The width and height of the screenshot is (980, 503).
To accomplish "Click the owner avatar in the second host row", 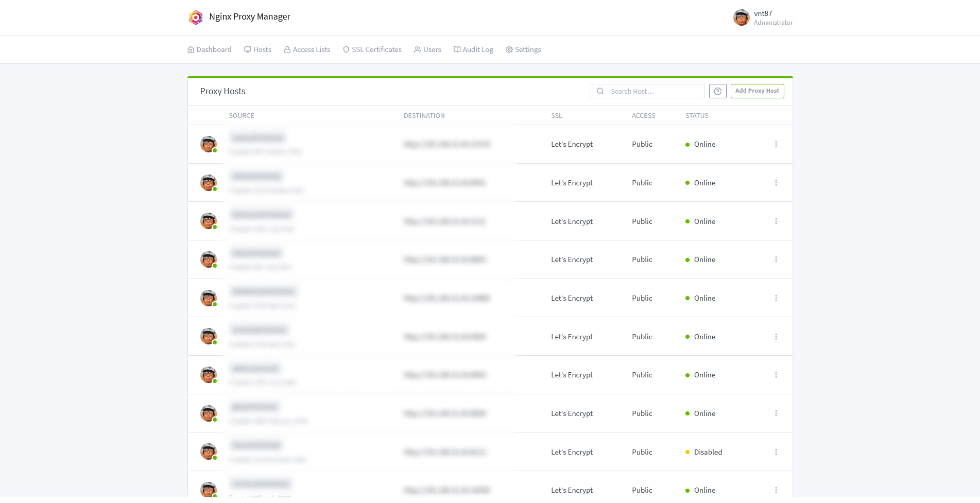I will [x=209, y=183].
